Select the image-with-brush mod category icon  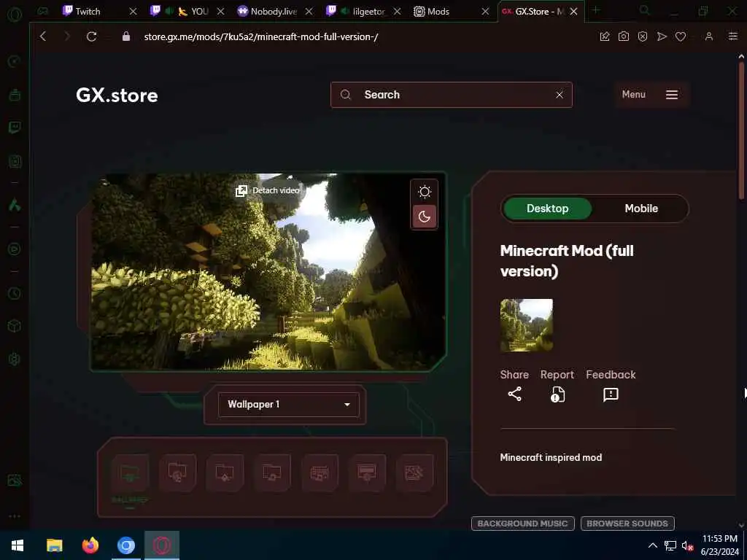tap(414, 473)
